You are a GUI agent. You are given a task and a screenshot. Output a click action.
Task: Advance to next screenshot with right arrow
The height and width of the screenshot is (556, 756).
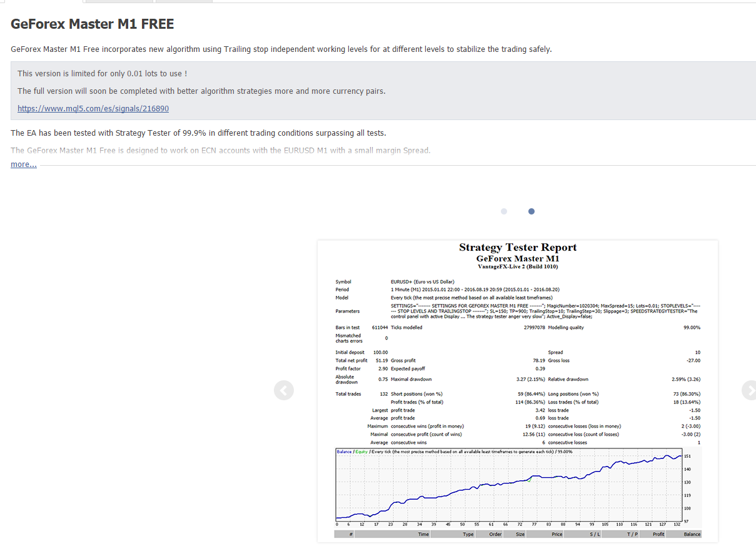(x=749, y=390)
